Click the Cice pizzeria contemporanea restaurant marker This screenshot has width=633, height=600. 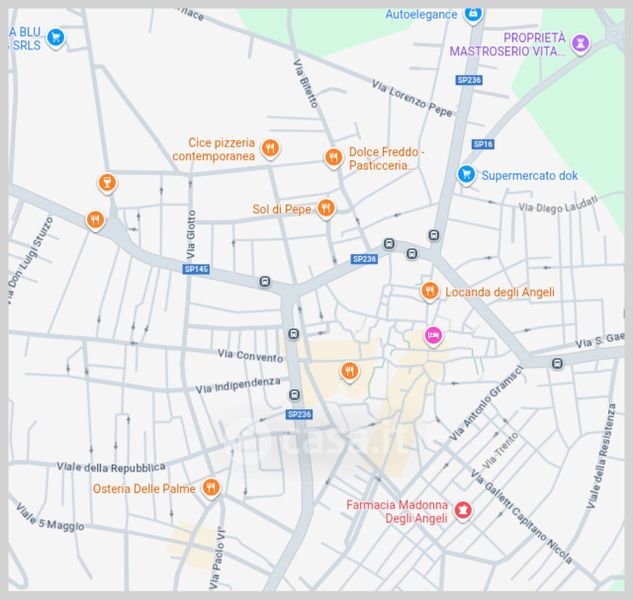point(269,150)
